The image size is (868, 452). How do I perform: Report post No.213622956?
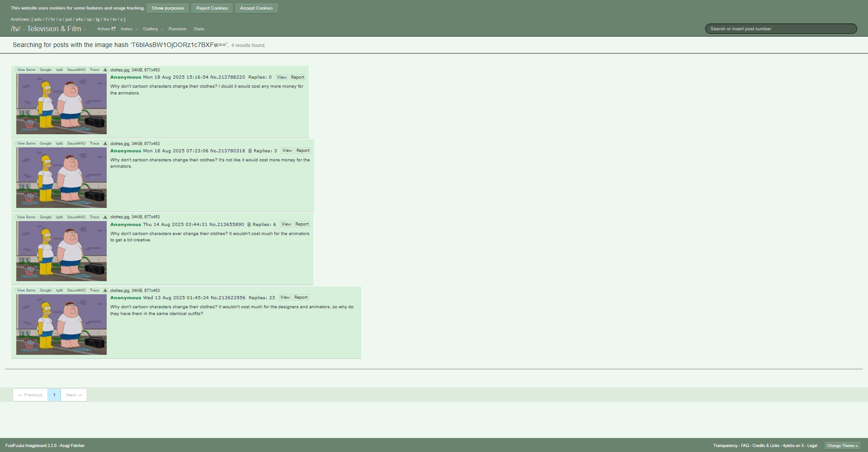(301, 297)
